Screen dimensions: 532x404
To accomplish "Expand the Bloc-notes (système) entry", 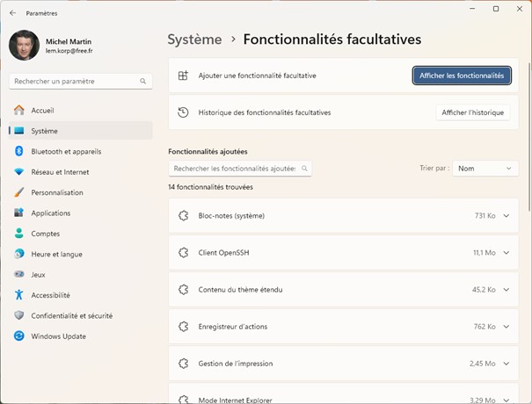I will tap(506, 215).
